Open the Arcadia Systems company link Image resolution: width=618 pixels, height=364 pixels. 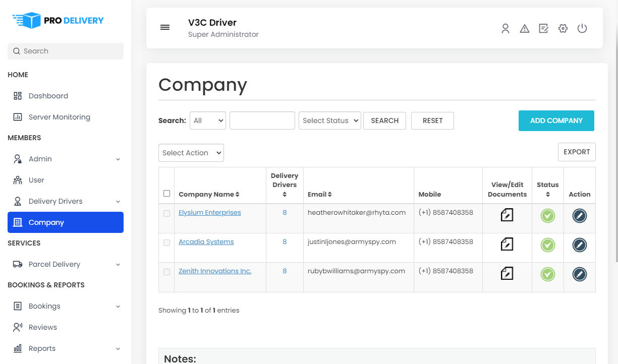[x=206, y=241]
